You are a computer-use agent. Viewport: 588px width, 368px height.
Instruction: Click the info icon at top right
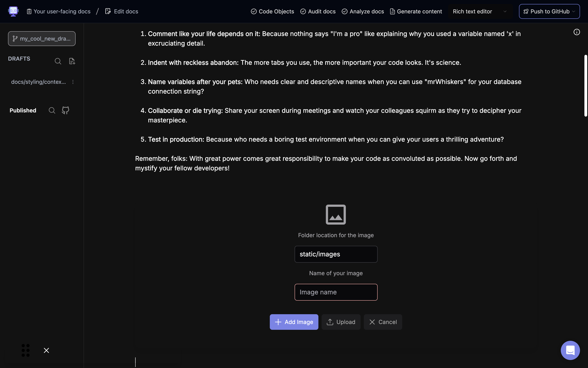tap(577, 32)
